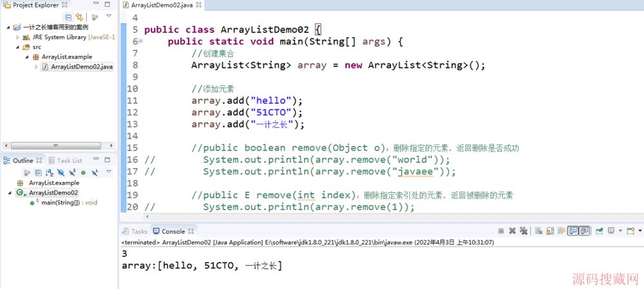Image resolution: width=644 pixels, height=289 pixels.
Task: Open Project Explorer view menu triangle
Action: pos(109,16)
